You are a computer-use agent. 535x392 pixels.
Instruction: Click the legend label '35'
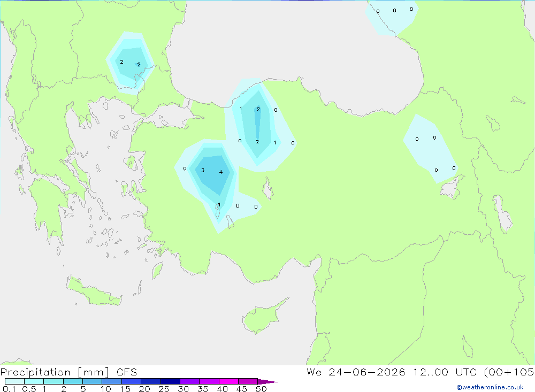[x=203, y=389]
